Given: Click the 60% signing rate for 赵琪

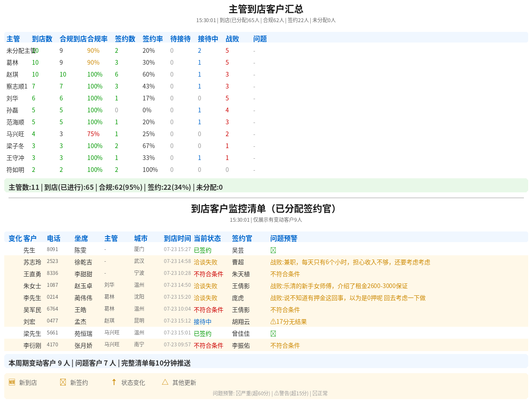Looking at the screenshot, I should coord(149,74).
